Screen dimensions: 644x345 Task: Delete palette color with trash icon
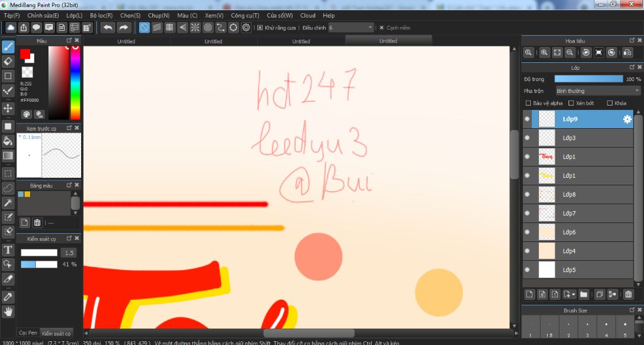[x=37, y=222]
